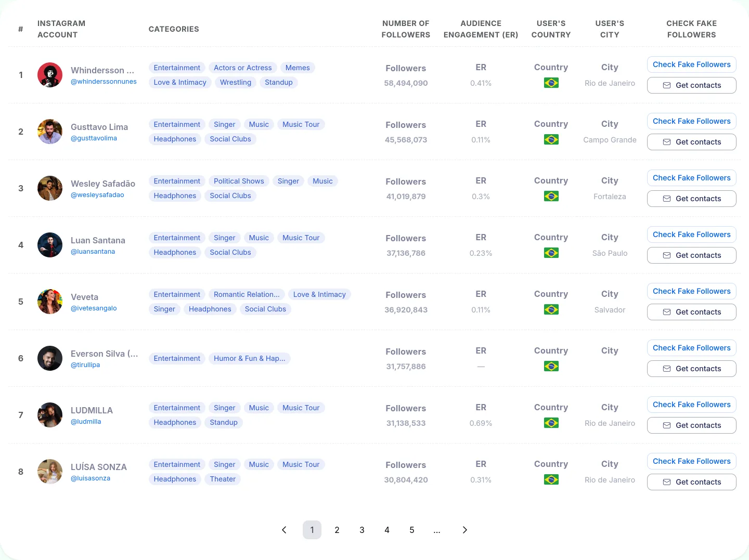
Task: Visit the @tirullipa Instagram handle
Action: 85,365
